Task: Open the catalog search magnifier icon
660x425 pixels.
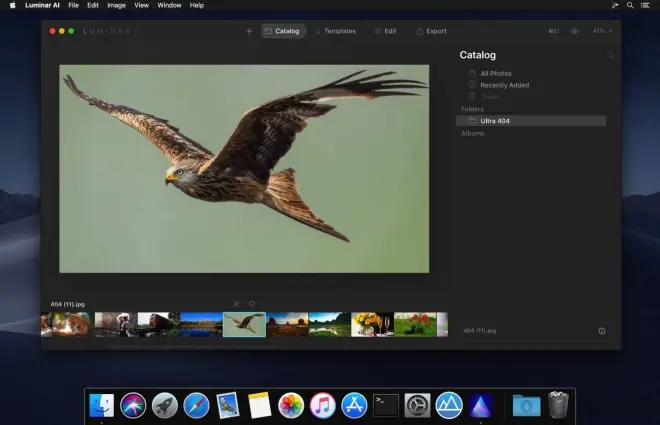Action: [x=610, y=56]
